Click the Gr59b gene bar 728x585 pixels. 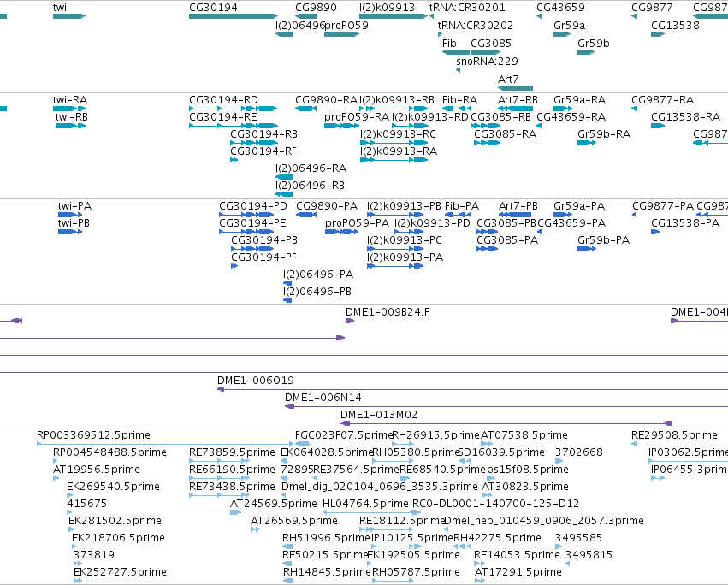point(586,52)
